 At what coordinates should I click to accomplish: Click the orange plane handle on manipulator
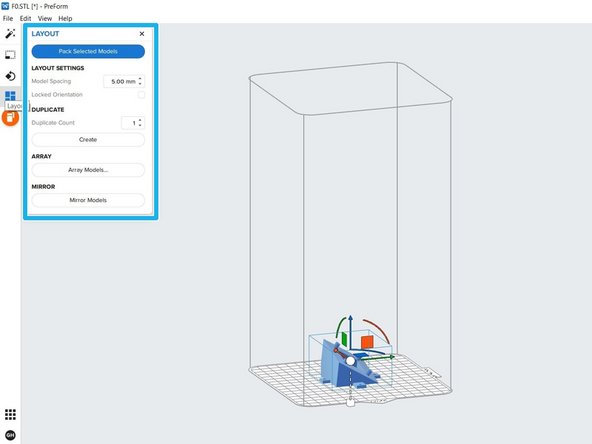click(367, 342)
